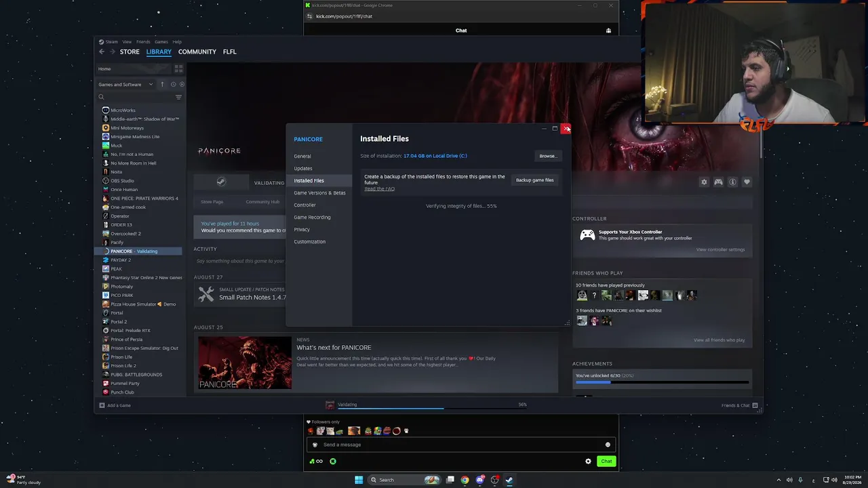
Task: Click the achievements progress bar
Action: [662, 382]
